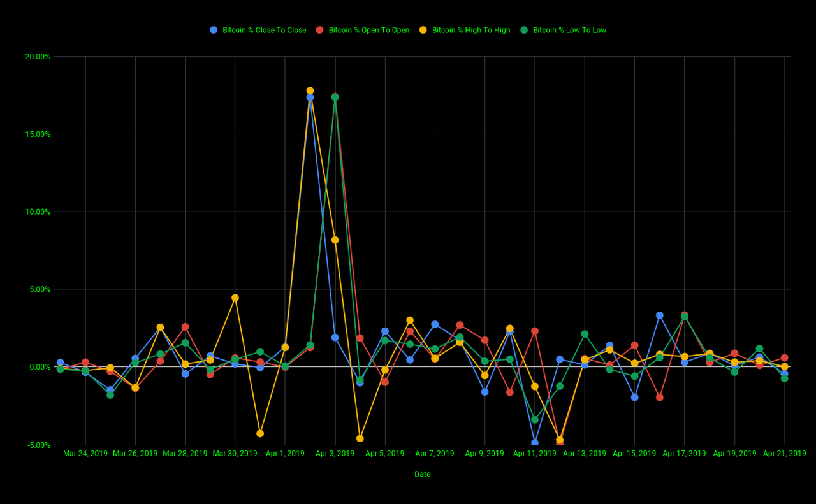
Task: Click the x-axis label Apr 19, 2019
Action: pos(734,454)
